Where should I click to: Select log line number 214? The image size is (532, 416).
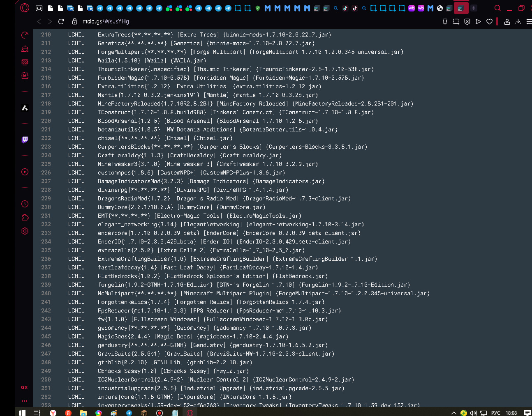(46, 69)
